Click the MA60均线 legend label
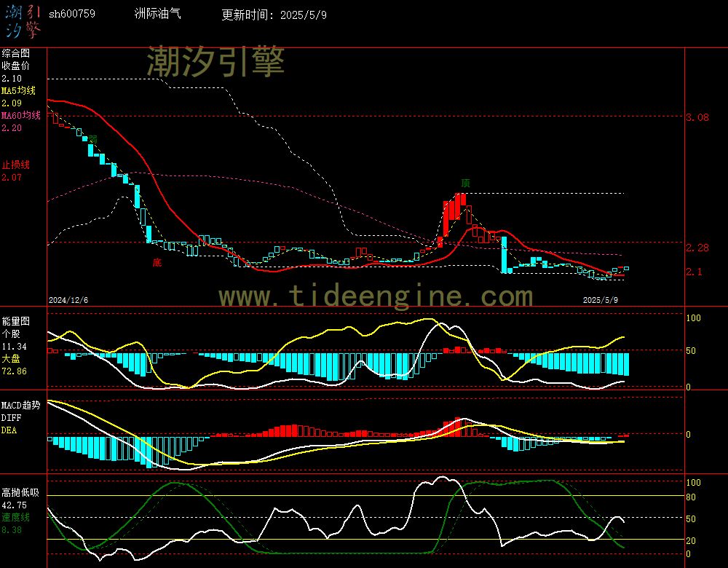This screenshot has height=568, width=728. 21,115
